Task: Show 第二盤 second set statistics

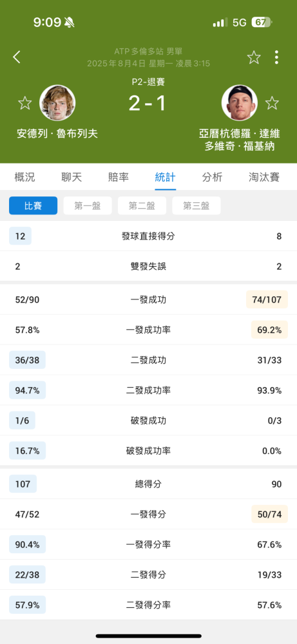Action: pyautogui.click(x=142, y=206)
